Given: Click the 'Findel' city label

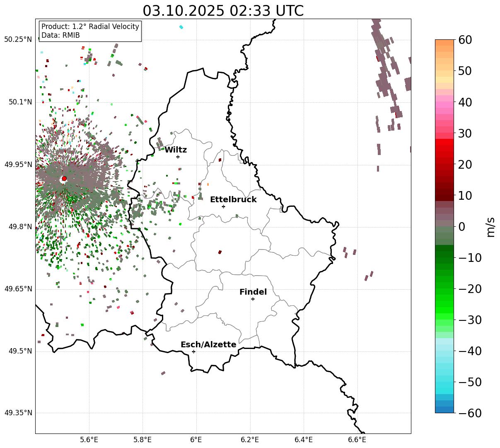Looking at the screenshot, I should pyautogui.click(x=253, y=292).
